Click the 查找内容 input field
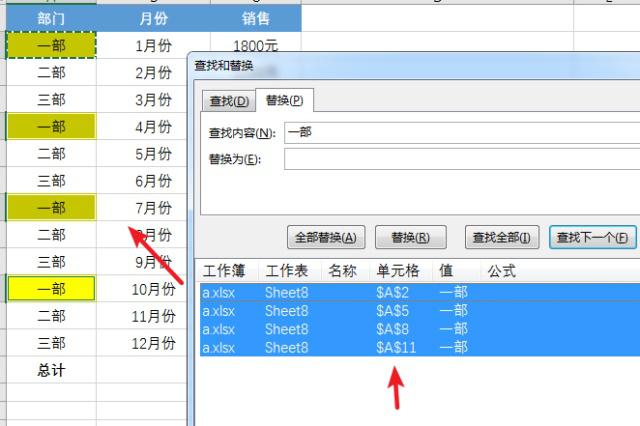This screenshot has height=426, width=640. tap(462, 133)
